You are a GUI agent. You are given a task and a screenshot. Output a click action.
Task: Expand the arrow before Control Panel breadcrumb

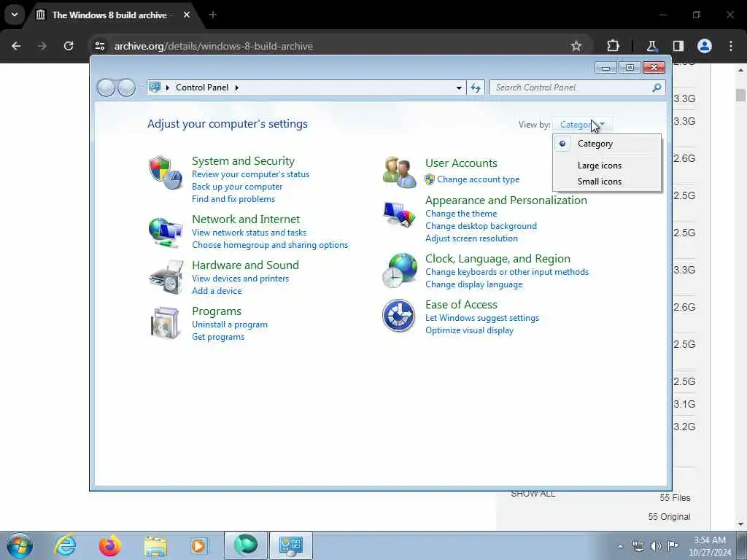[x=168, y=87]
